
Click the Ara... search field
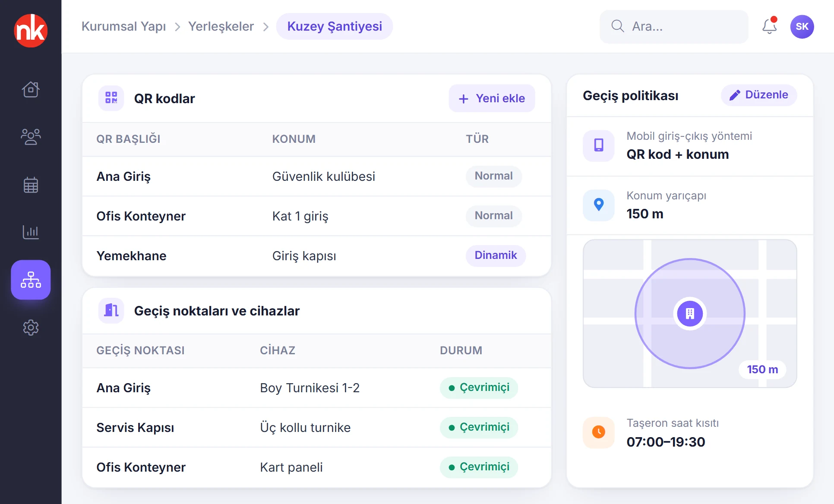[674, 26]
